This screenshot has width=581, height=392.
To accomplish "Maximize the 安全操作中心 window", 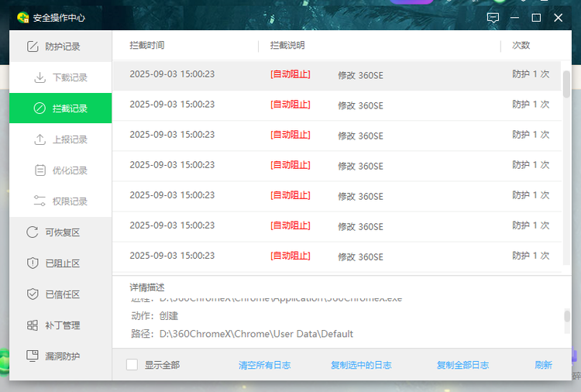I will click(x=536, y=17).
